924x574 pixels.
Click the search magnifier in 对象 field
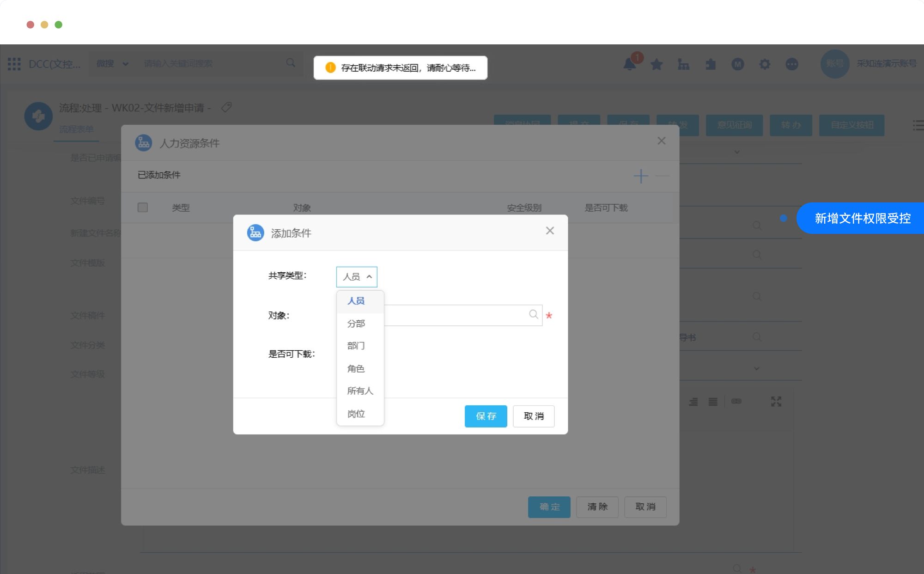point(534,315)
